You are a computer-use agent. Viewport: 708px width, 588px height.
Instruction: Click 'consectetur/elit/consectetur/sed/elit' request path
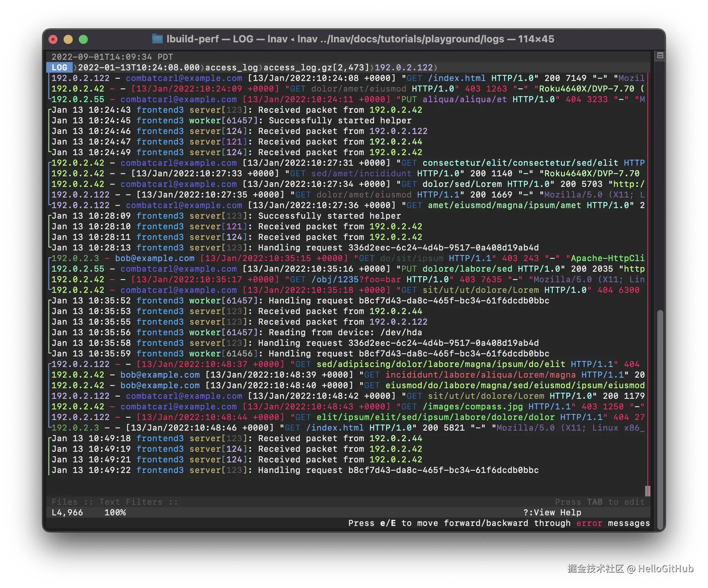click(520, 163)
